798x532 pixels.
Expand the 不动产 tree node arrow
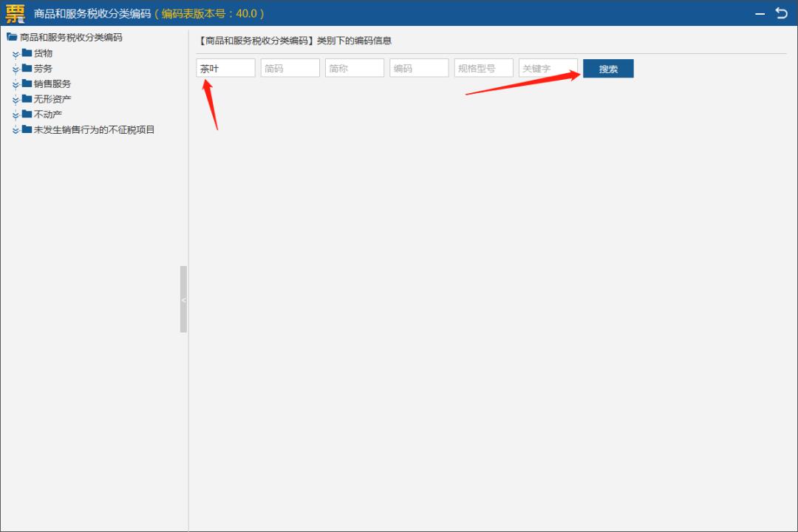[16, 115]
